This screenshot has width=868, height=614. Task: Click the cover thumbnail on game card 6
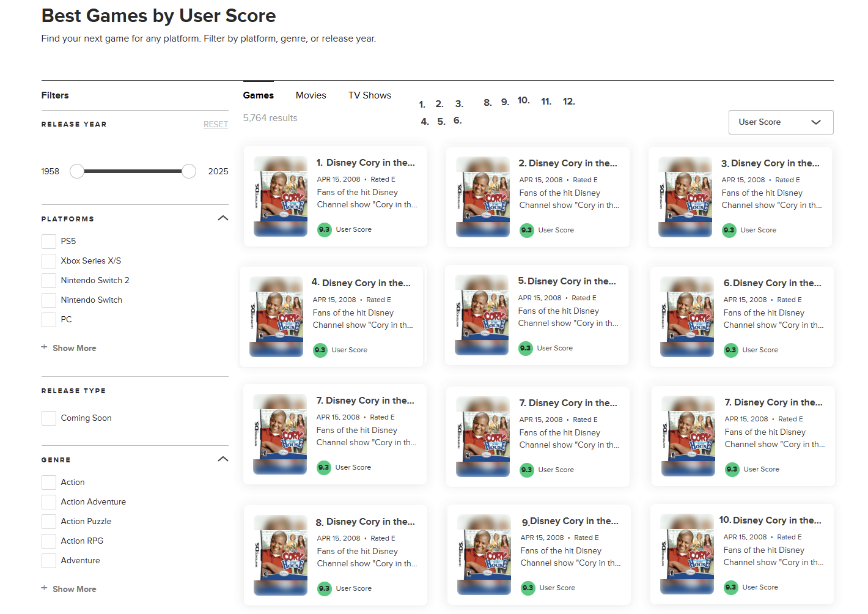pyautogui.click(x=687, y=317)
